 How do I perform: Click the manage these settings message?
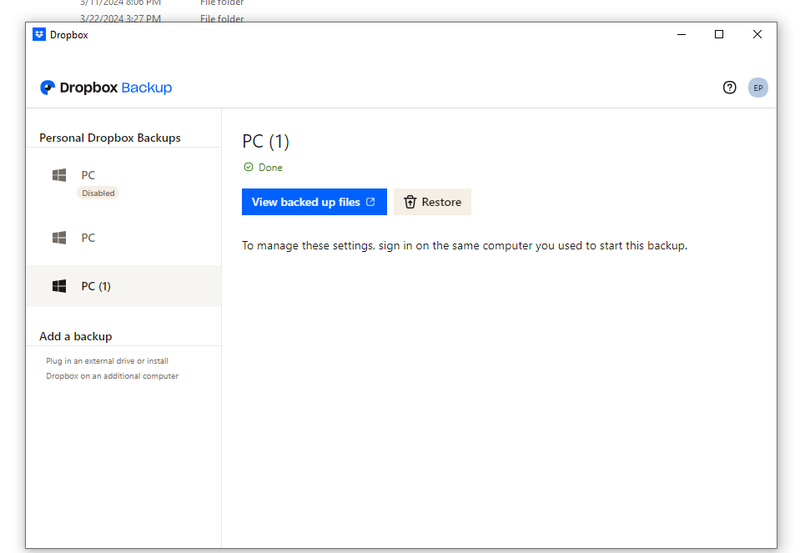pyautogui.click(x=464, y=246)
